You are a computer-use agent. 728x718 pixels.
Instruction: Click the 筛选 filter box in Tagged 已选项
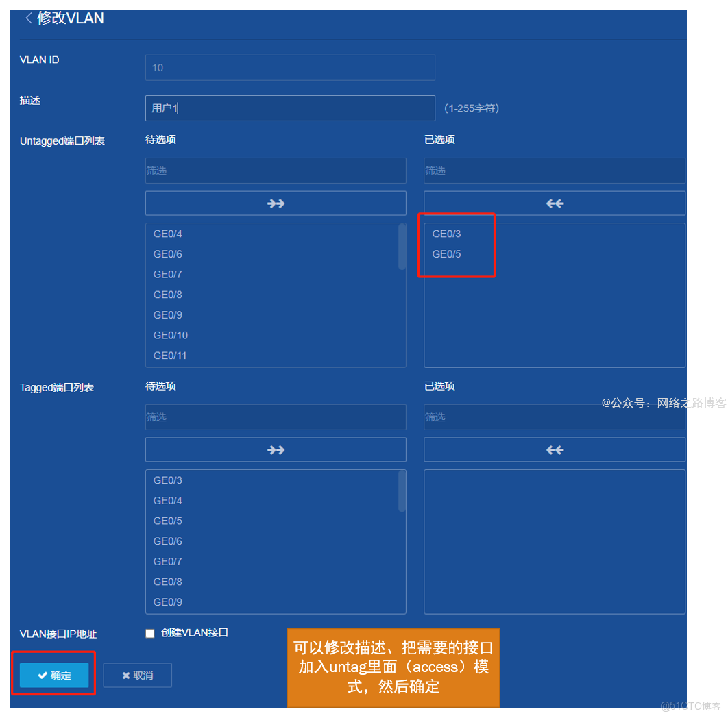coord(555,417)
